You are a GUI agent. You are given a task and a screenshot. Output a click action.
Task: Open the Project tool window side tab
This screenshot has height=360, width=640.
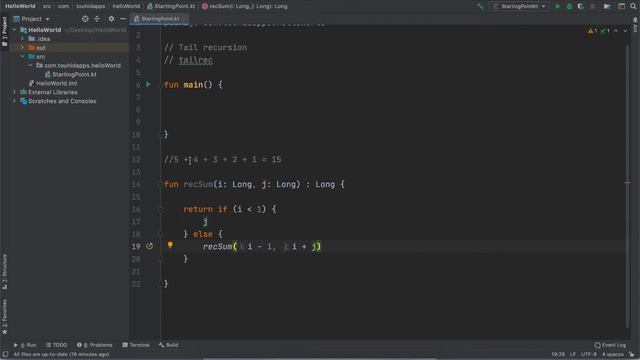(4, 31)
